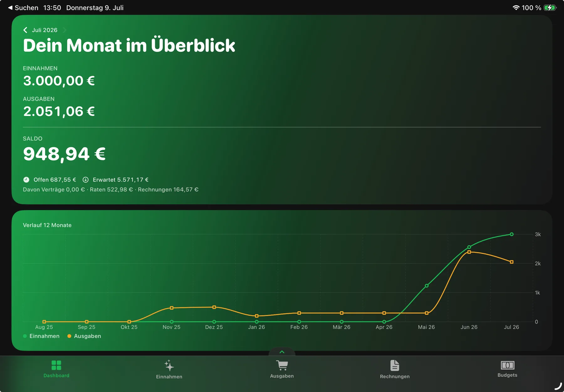The height and width of the screenshot is (392, 564).
Task: Toggle the Ausgaben legend series
Action: (x=84, y=336)
